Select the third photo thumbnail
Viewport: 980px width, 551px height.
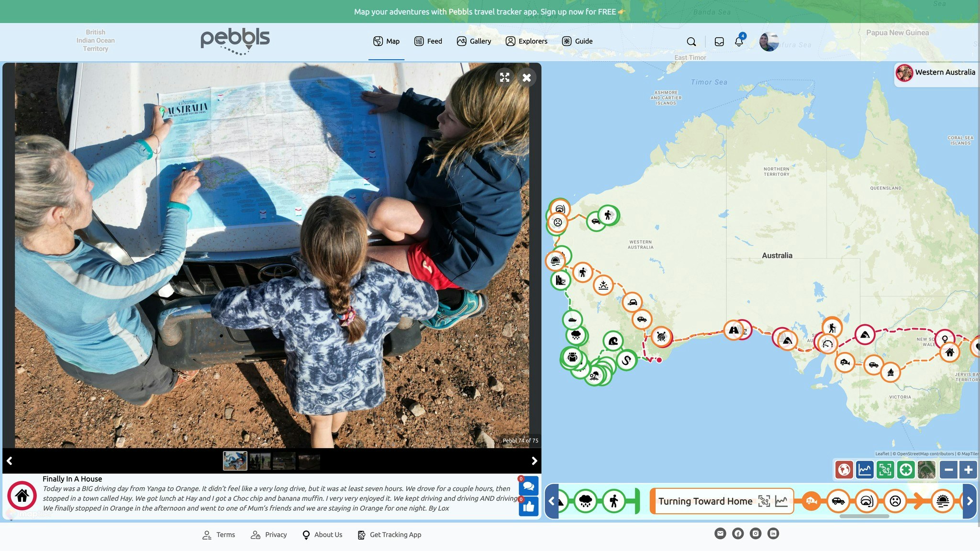(x=284, y=461)
